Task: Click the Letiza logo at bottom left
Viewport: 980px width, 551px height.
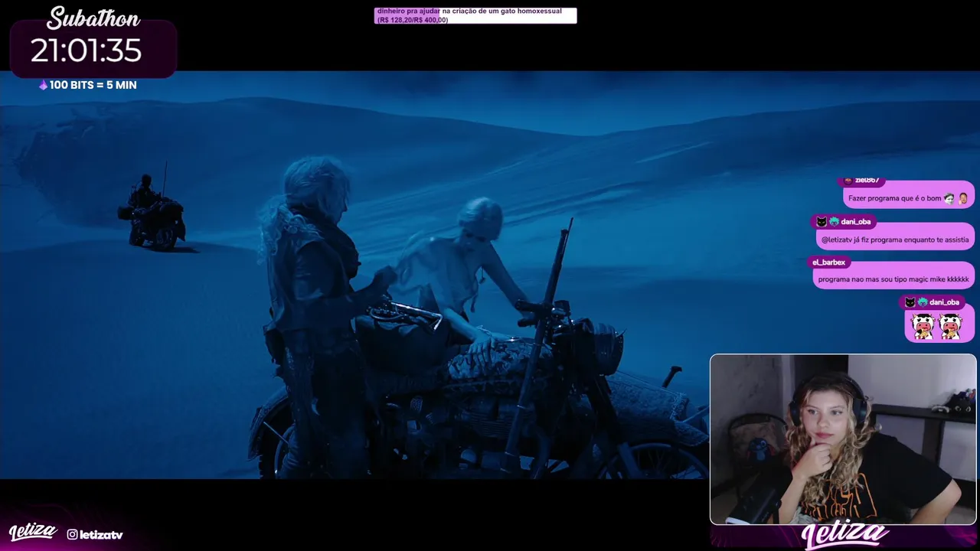Action: [x=33, y=532]
